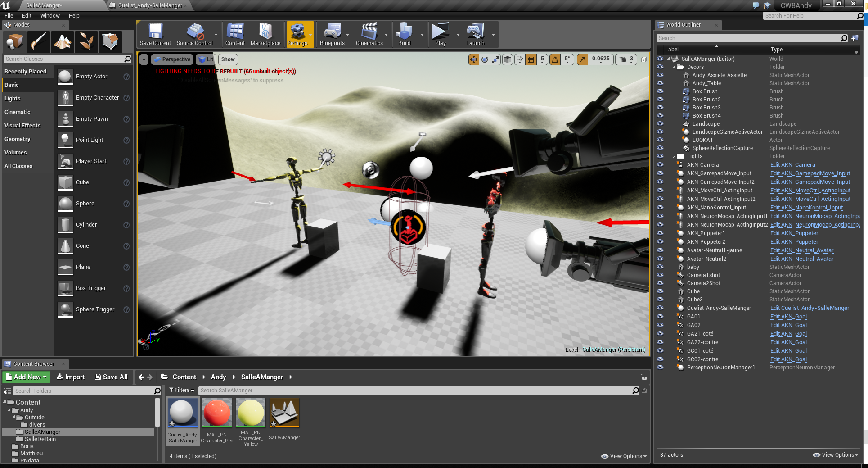Click the Save Current toolbar icon
Screen dimensions: 868x468
point(155,35)
